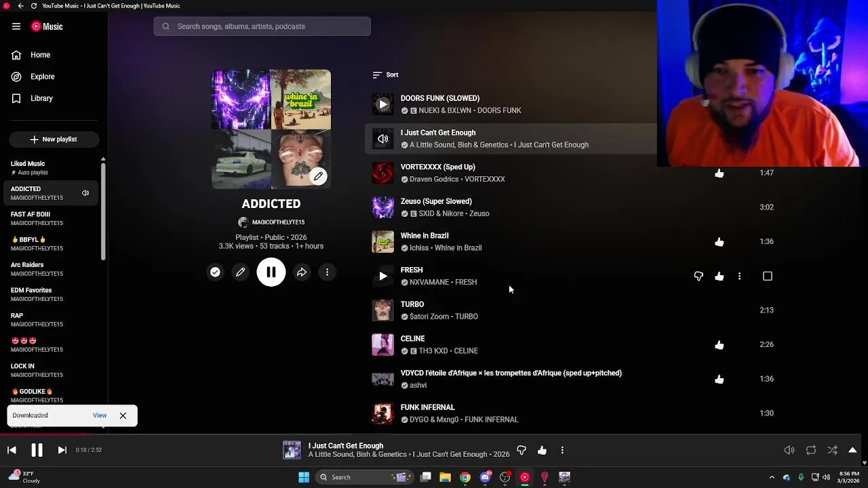
Task: Like the currently playing song in player bar
Action: [x=542, y=450]
